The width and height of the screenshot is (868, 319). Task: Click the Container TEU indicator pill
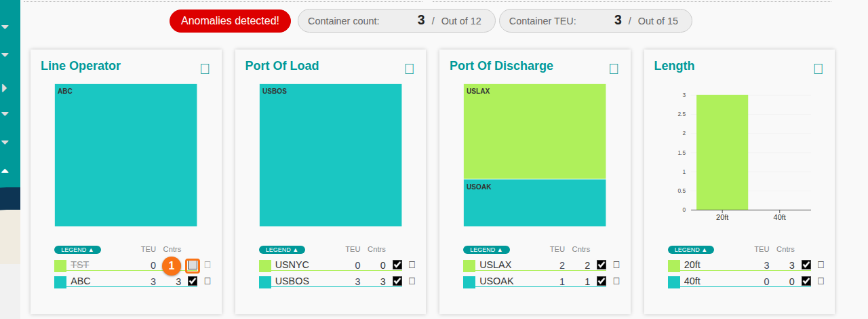[x=595, y=21]
